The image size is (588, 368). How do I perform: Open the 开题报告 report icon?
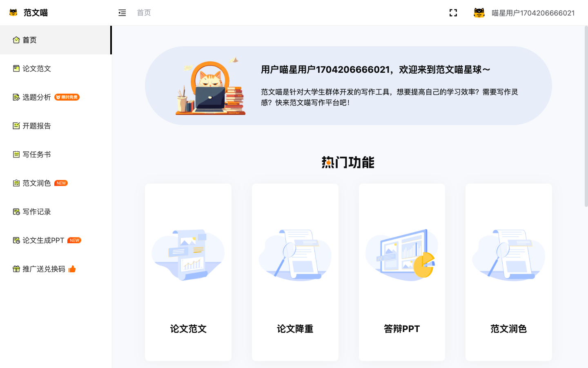16,126
